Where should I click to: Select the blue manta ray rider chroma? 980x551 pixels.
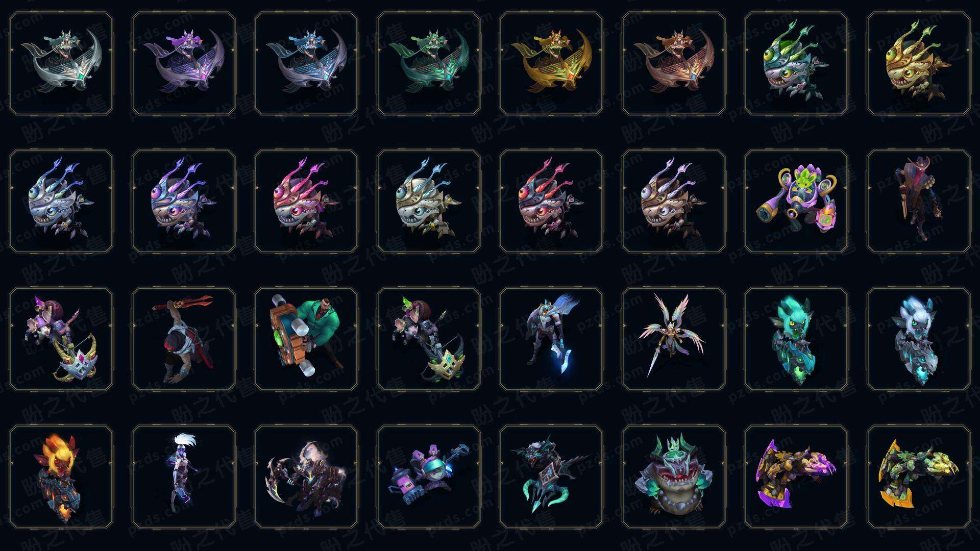(x=306, y=64)
